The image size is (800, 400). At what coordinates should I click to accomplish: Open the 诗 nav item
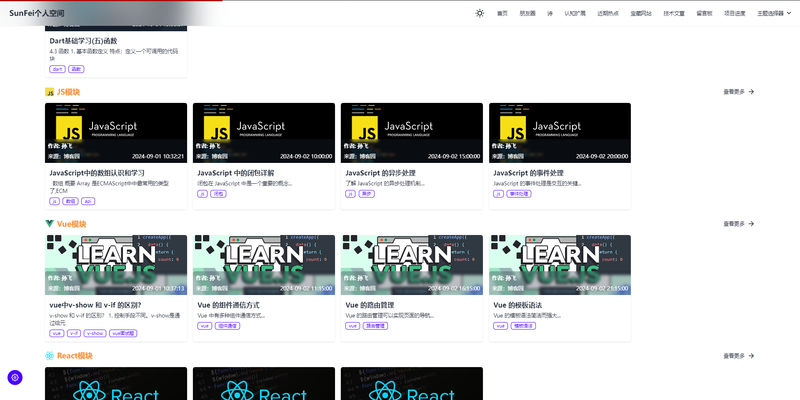[550, 13]
